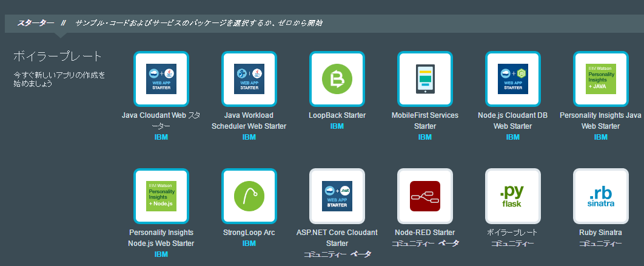Select the スターター section header
This screenshot has width=644, height=266.
pyautogui.click(x=35, y=23)
